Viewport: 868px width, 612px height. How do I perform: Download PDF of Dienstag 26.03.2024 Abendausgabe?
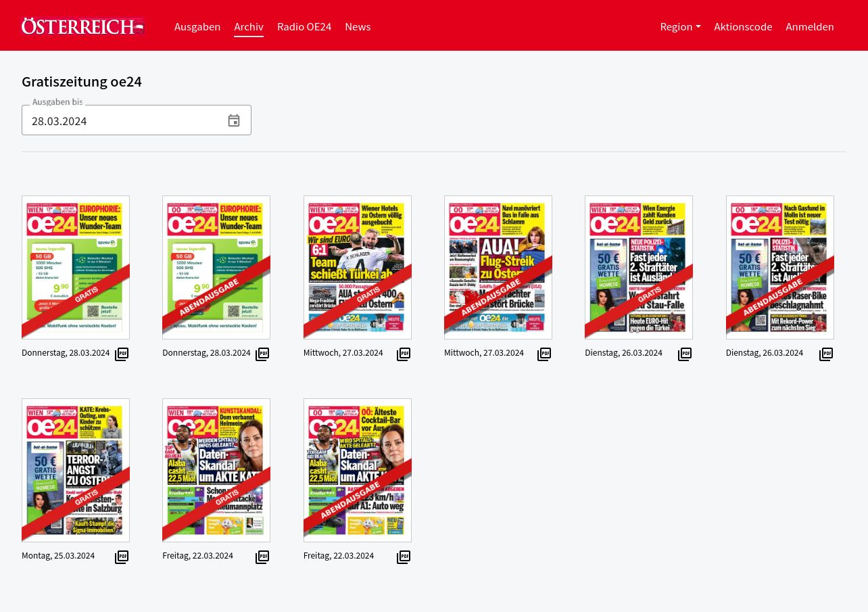coord(826,354)
